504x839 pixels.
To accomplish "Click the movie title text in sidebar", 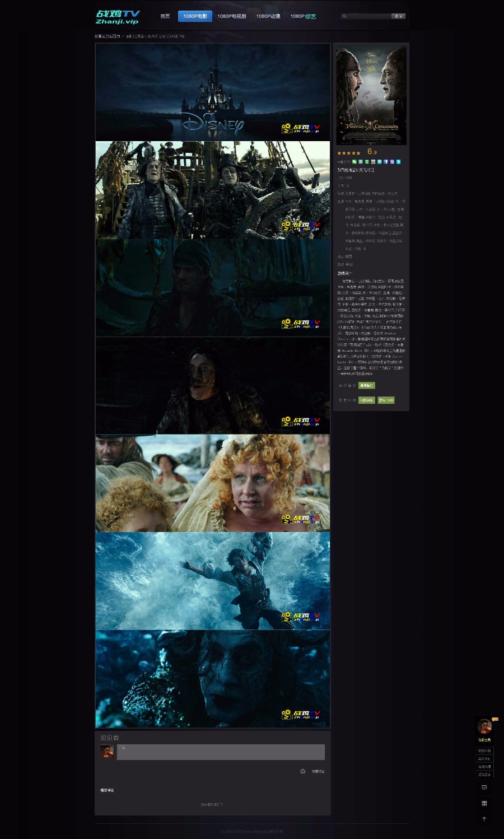I will tap(356, 170).
